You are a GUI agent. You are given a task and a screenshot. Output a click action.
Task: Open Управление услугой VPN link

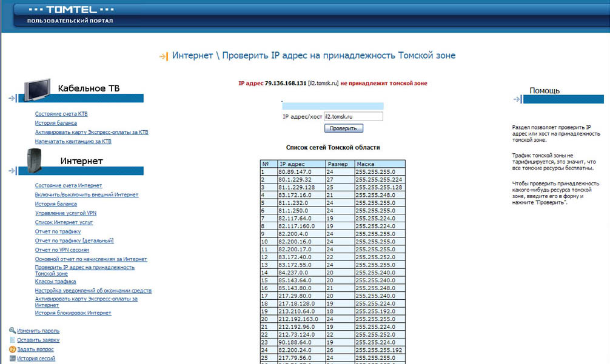tap(65, 213)
